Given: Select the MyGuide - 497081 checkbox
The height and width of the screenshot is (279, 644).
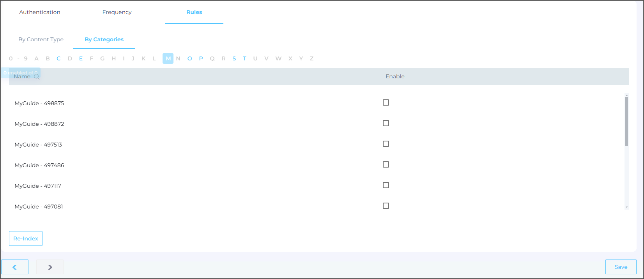Looking at the screenshot, I should pyautogui.click(x=386, y=206).
